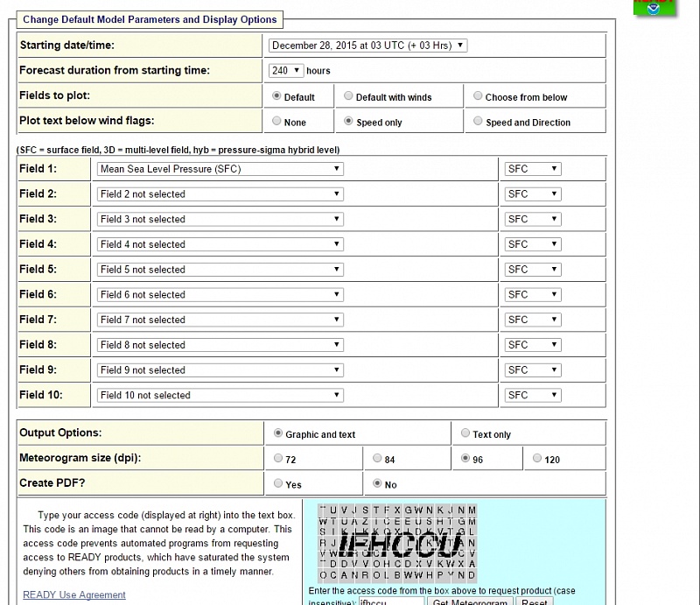700x605 pixels.
Task: Open the SFC level dropdown for Field 8
Action: [533, 345]
